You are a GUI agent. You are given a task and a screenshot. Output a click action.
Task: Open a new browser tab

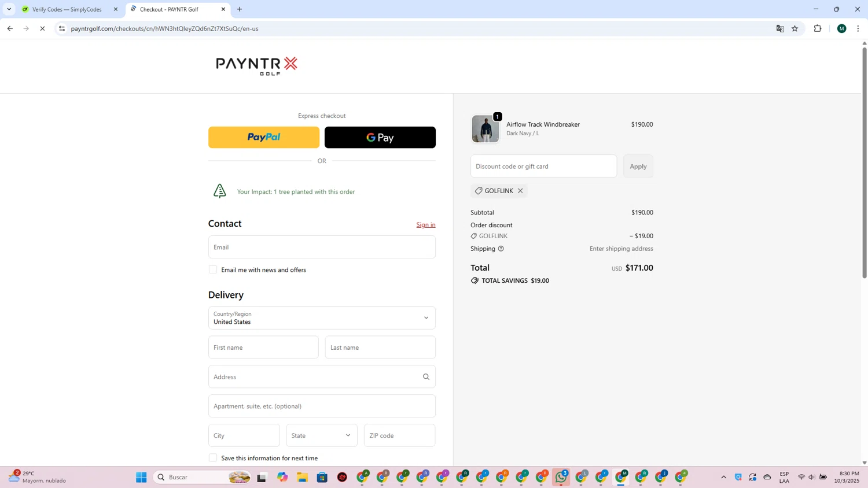[x=240, y=9]
